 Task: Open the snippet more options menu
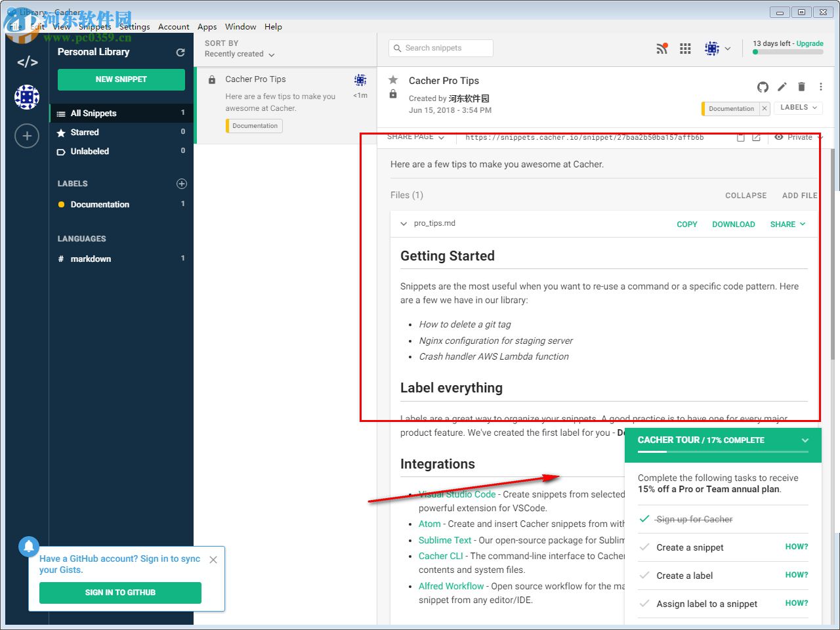tap(820, 87)
